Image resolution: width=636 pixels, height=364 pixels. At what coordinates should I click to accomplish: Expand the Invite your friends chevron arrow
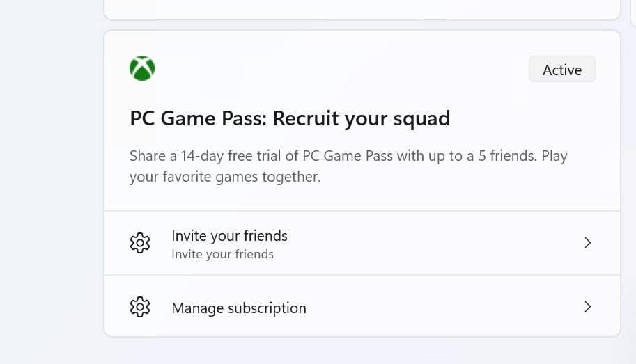point(587,243)
